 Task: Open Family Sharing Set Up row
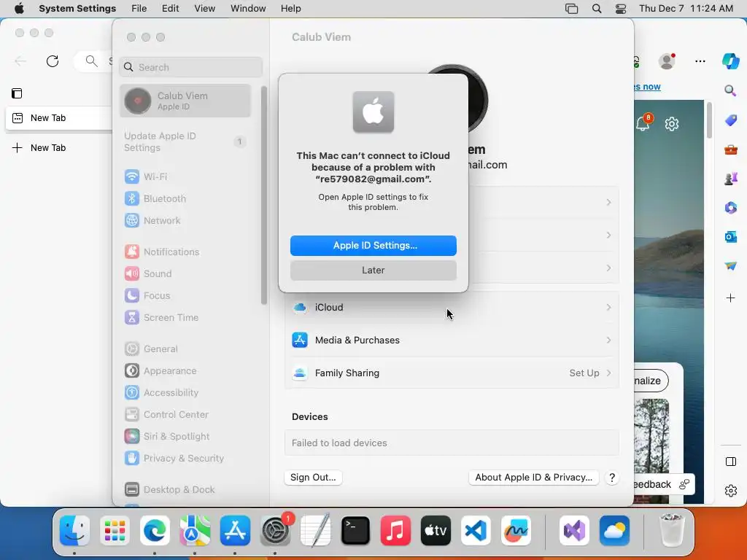pos(452,373)
